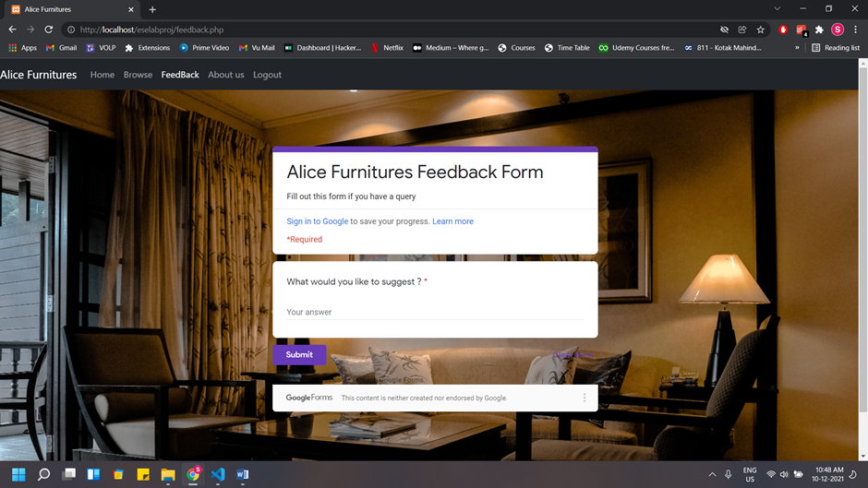Image resolution: width=868 pixels, height=488 pixels.
Task: Reload the feedback page
Action: tap(49, 30)
